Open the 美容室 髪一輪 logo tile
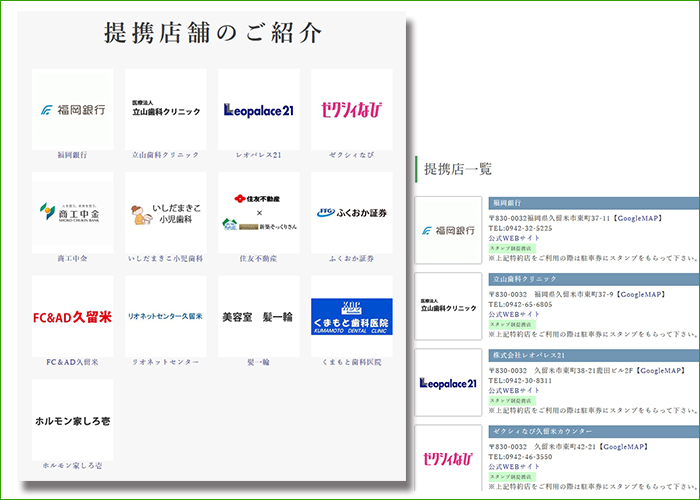The image size is (700, 500). tap(258, 317)
